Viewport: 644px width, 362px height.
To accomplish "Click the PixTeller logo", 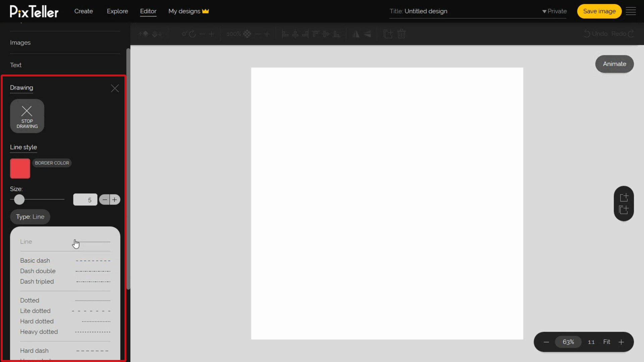I will 34,11.
